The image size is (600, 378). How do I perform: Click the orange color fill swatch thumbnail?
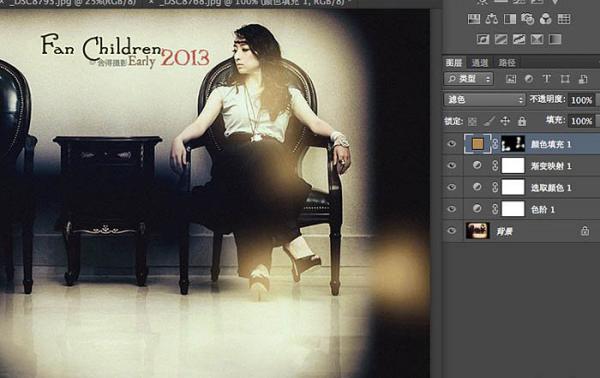[x=478, y=144]
